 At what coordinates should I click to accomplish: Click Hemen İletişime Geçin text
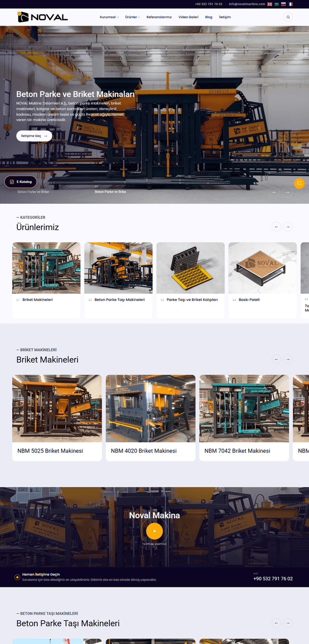pyautogui.click(x=41, y=574)
